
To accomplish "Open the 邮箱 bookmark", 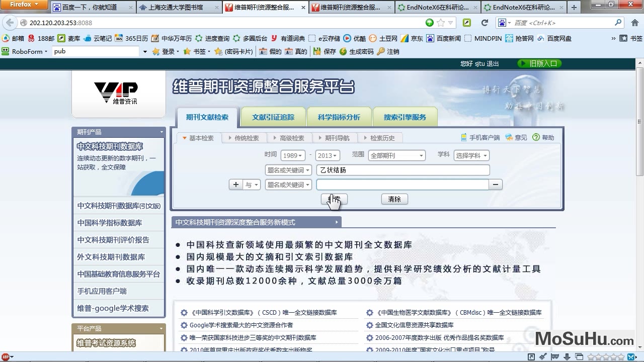I will 14,38.
